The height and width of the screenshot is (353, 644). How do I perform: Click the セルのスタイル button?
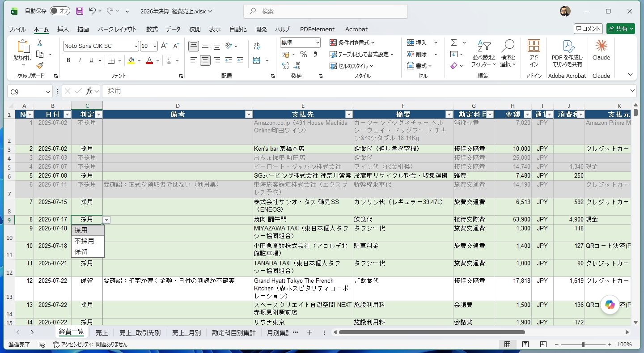(352, 66)
